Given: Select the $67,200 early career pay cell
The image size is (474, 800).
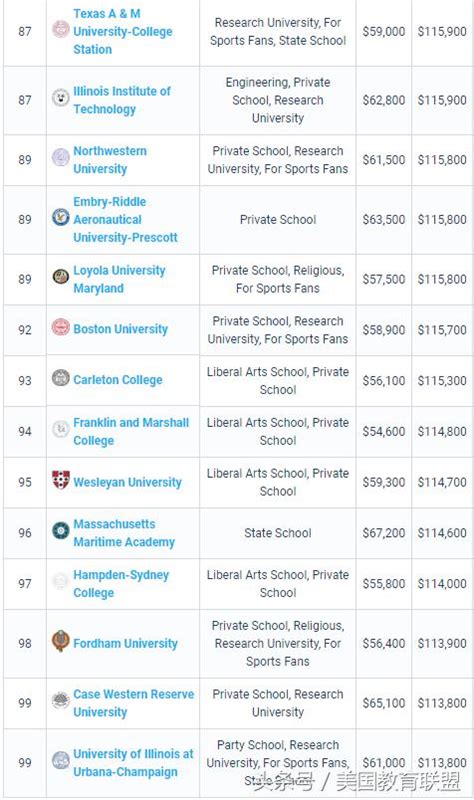Looking at the screenshot, I should [x=384, y=533].
